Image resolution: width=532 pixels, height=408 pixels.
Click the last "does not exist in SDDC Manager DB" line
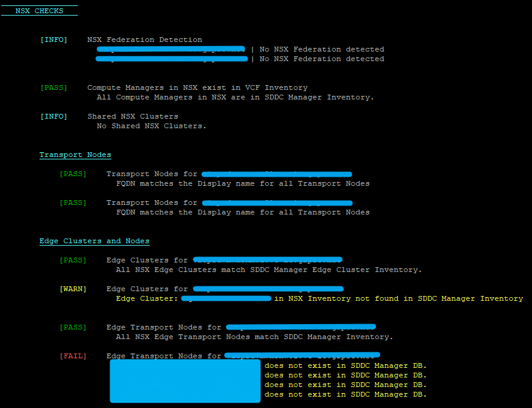tap(345, 394)
